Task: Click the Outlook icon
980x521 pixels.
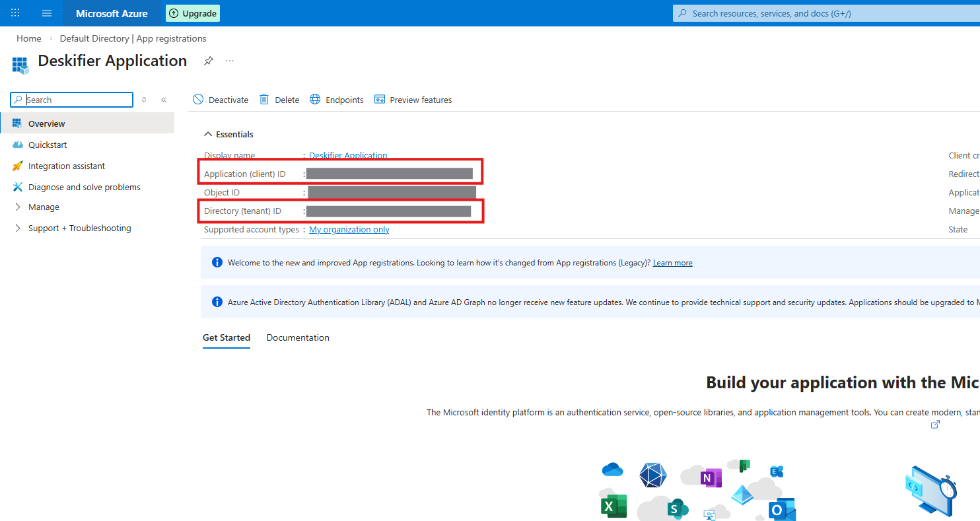Action: pyautogui.click(x=781, y=510)
